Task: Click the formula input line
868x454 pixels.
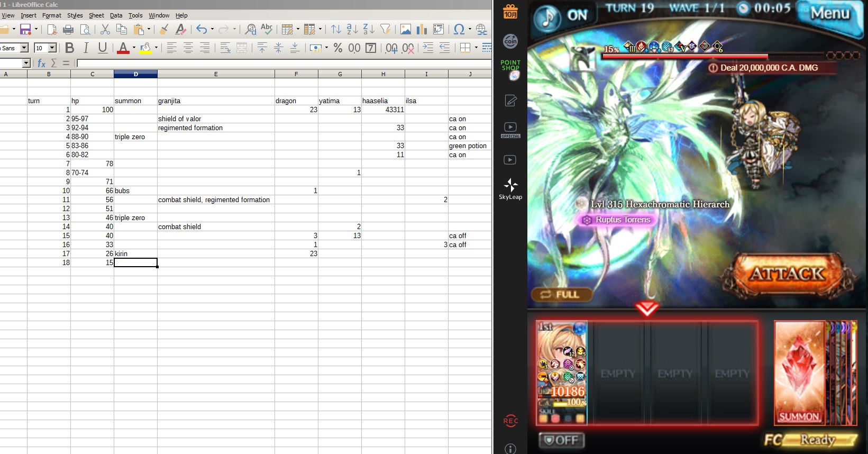Action: click(x=284, y=63)
